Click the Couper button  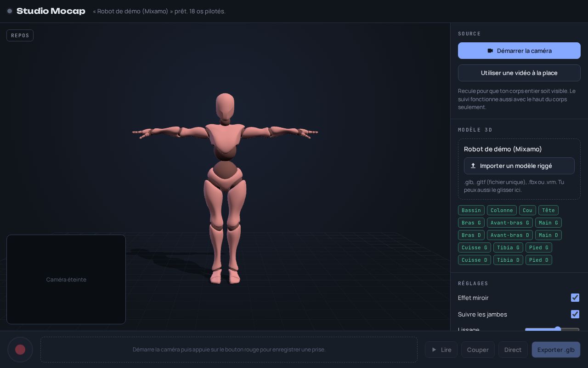[478, 350]
